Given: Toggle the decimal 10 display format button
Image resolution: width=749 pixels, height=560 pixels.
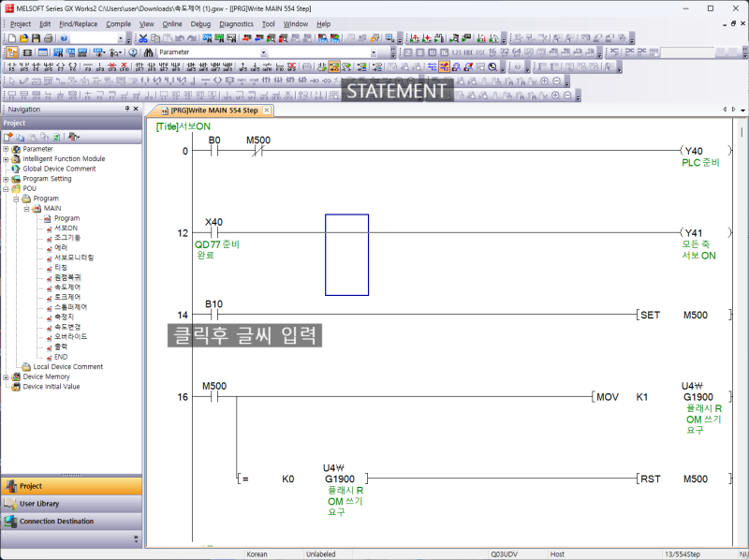Looking at the screenshot, I should click(432, 52).
